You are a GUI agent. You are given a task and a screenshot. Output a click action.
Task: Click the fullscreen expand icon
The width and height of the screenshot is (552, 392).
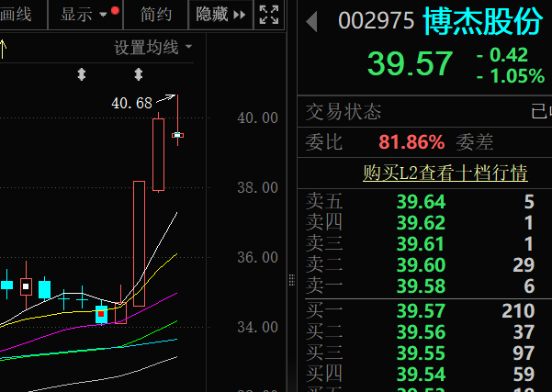coord(269,15)
